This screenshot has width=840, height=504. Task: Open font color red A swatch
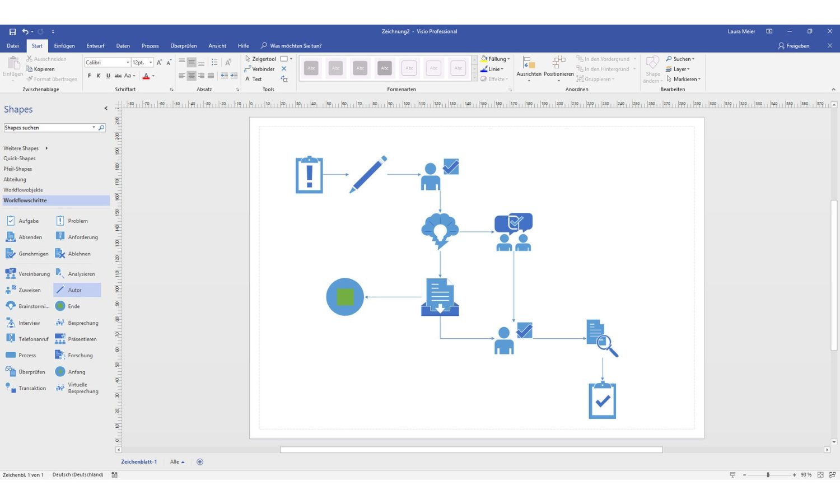coord(146,76)
